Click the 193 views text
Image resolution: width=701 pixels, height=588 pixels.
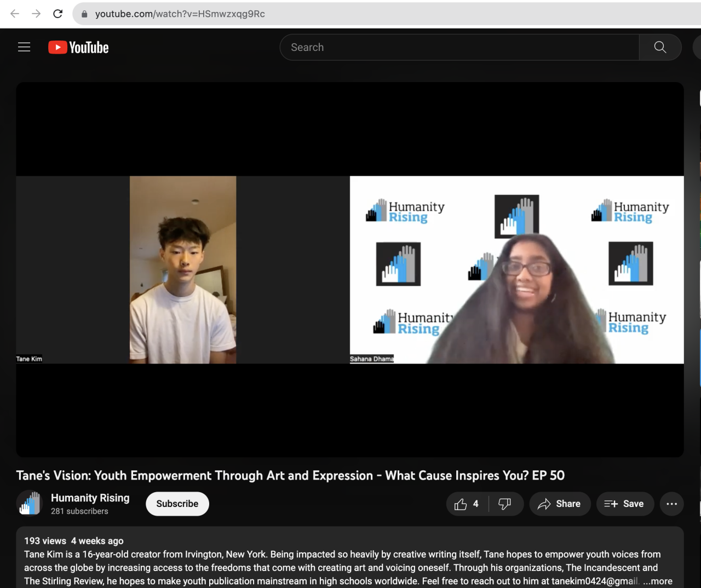[x=45, y=541]
